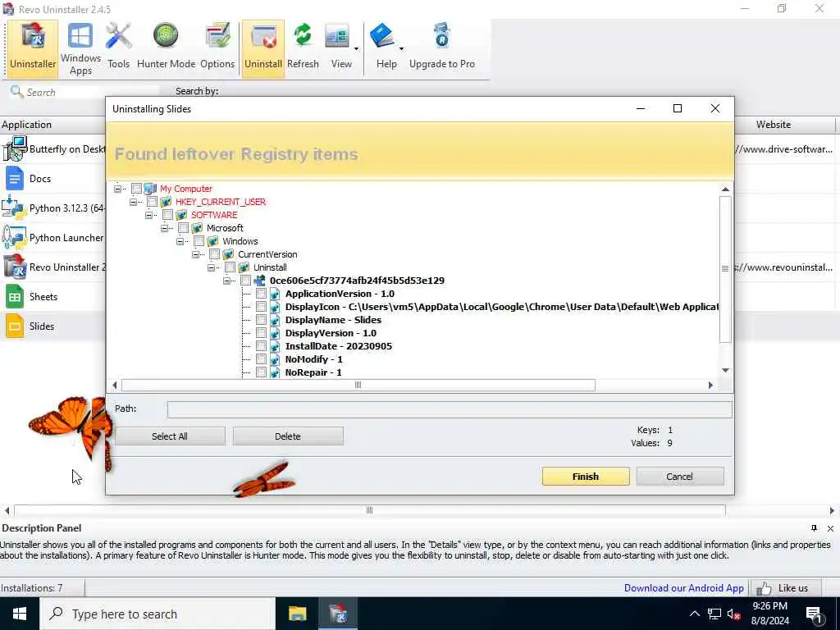Screen dimensions: 840x630
Task: Click the search magnifier icon
Action: pos(16,92)
